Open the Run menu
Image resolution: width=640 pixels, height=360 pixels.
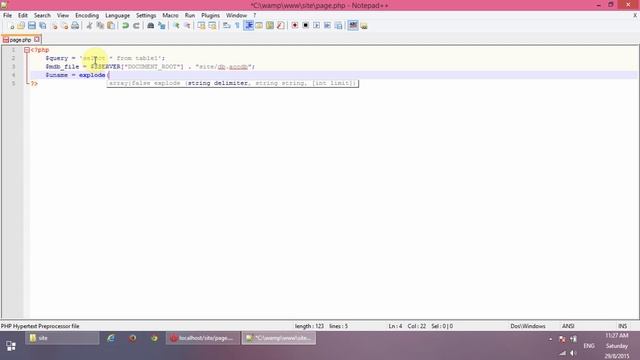[190, 15]
